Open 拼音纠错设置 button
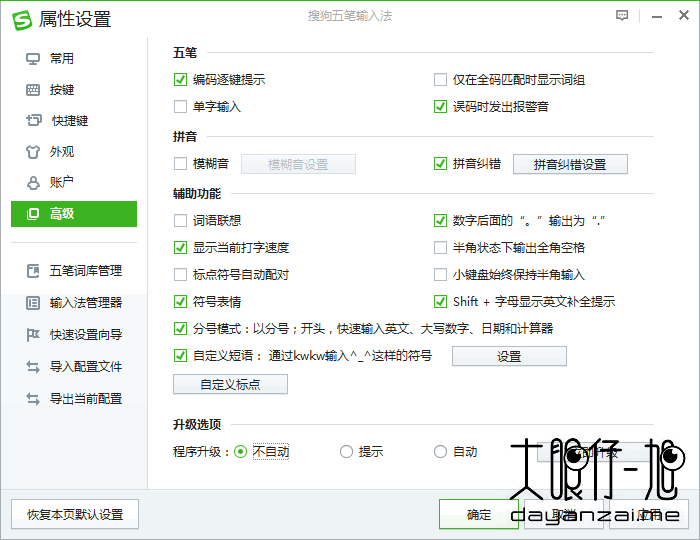 570,164
